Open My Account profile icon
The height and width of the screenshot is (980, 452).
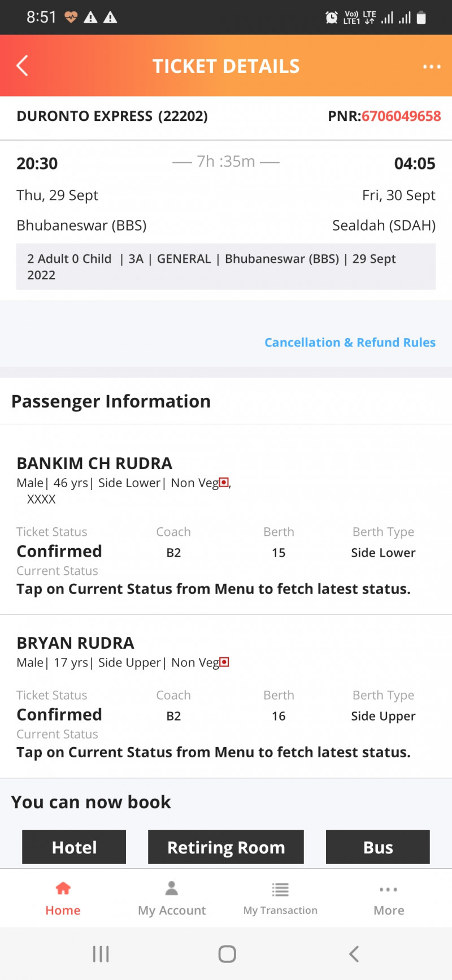(x=172, y=889)
